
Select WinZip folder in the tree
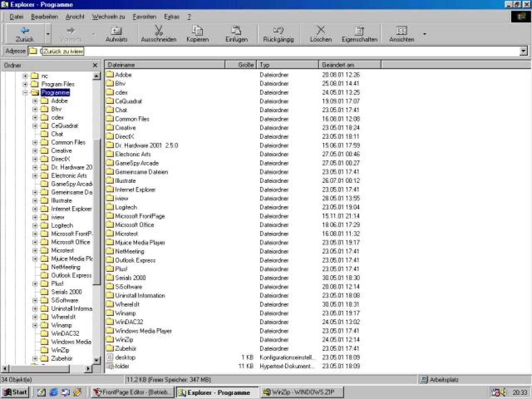coord(60,350)
